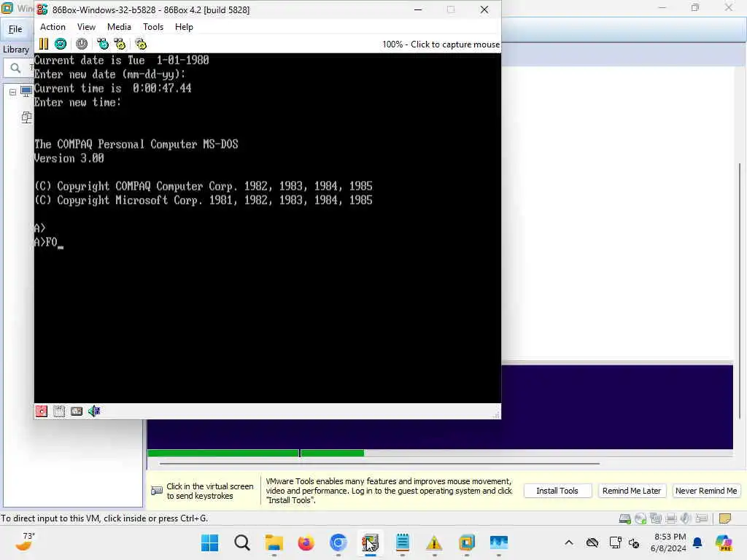
Task: Click the Library search field in VMware
Action: pyautogui.click(x=19, y=68)
